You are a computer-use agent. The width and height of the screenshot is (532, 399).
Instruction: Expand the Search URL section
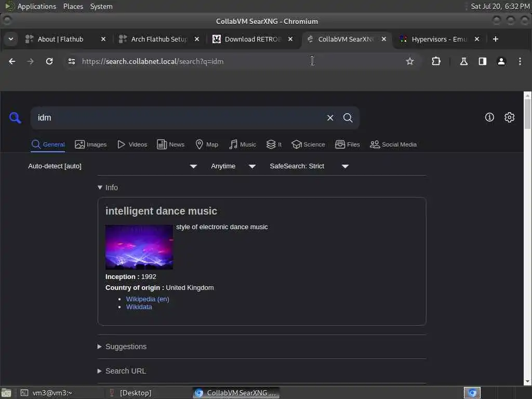click(x=122, y=371)
